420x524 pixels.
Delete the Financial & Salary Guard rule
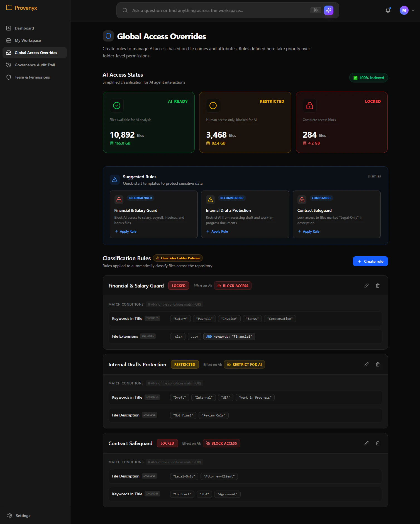tap(378, 286)
